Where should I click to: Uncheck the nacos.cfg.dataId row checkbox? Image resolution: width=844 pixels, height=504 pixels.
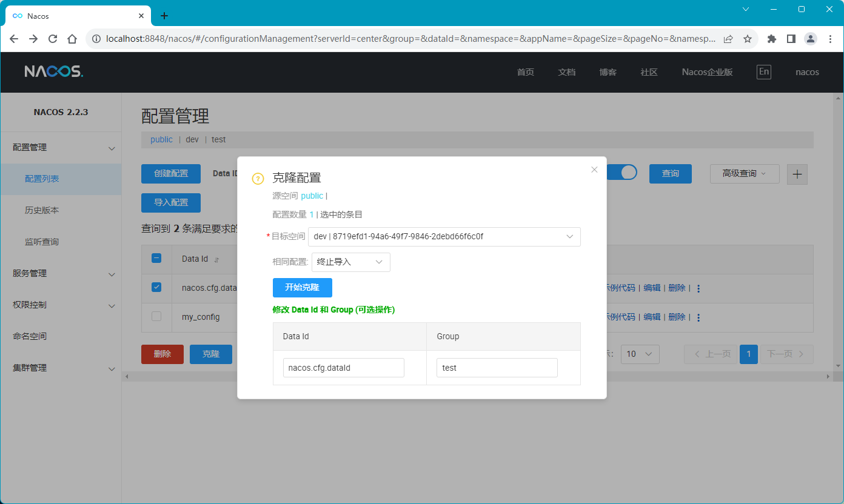coord(156,287)
